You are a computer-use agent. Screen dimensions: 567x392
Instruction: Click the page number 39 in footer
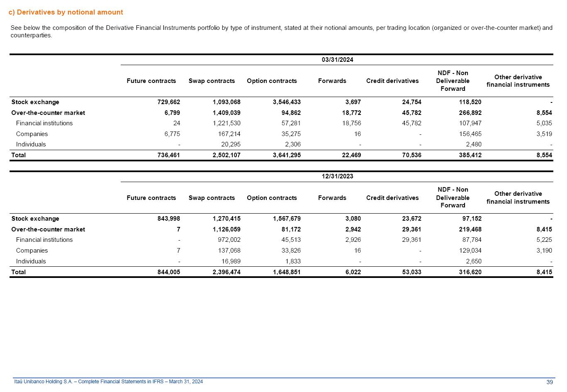pyautogui.click(x=550, y=382)
